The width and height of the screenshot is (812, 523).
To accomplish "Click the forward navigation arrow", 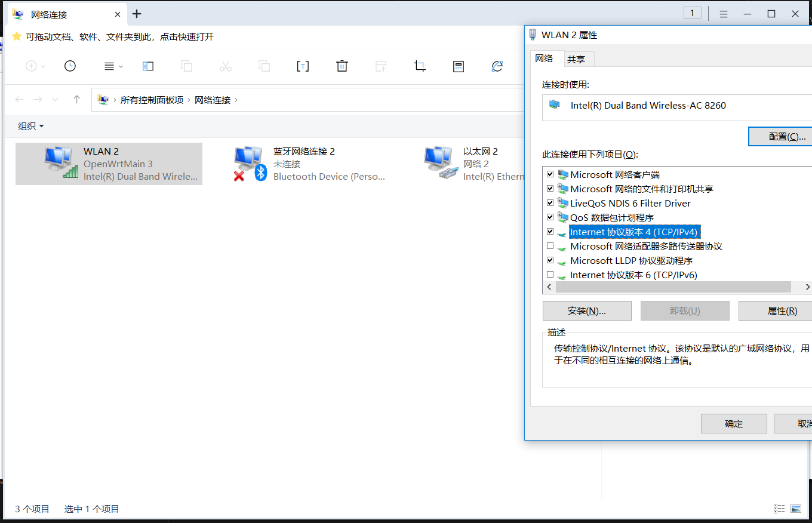I will point(38,100).
